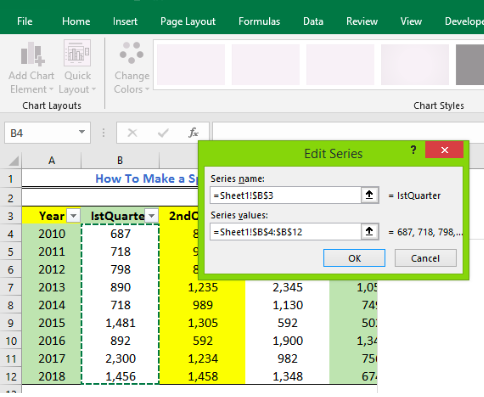Select cell B9 containing 1,481
The height and width of the screenshot is (397, 484).
(120, 323)
